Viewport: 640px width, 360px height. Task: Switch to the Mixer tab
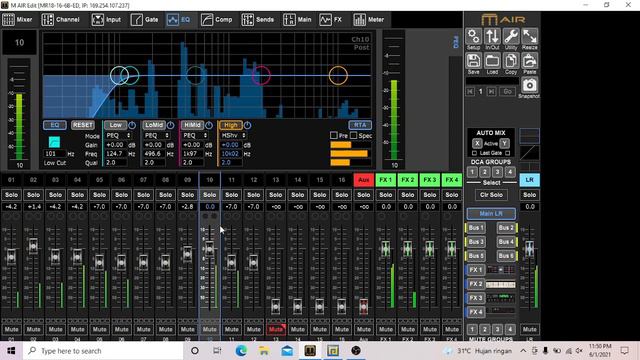(18, 20)
